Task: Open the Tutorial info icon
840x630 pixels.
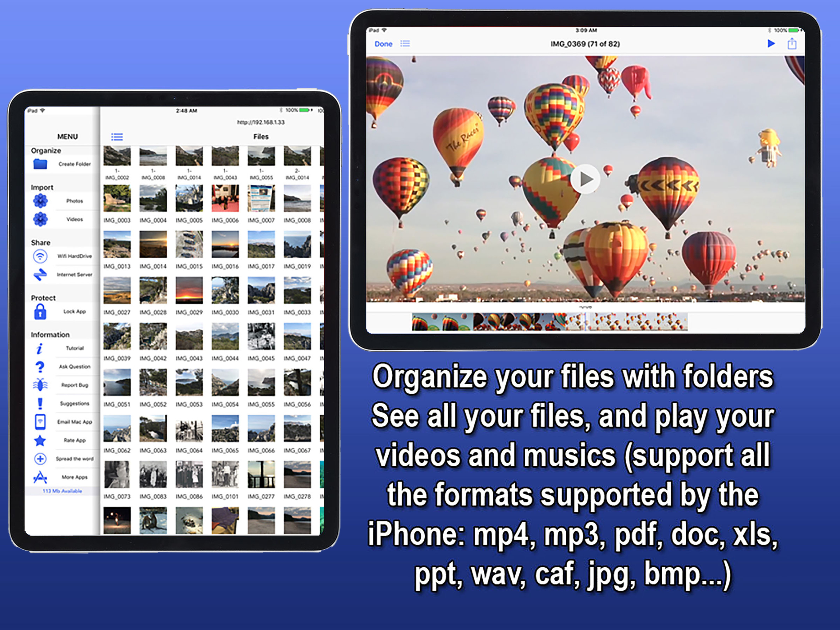Action: (39, 349)
